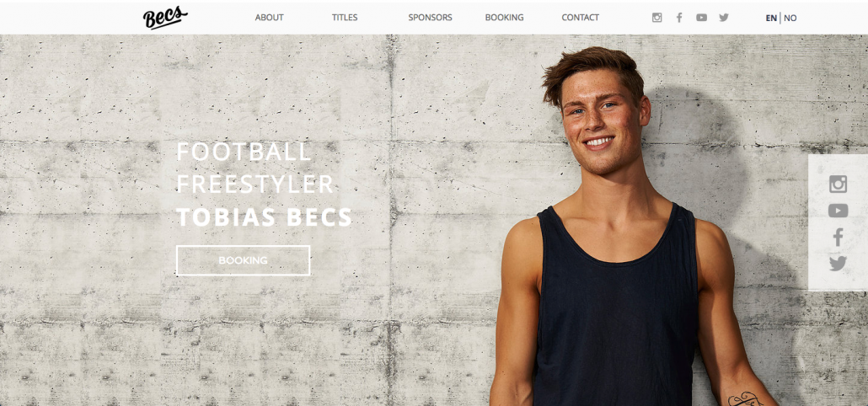Click the FOOTBALL FREESTYLER heading text

coord(255,168)
